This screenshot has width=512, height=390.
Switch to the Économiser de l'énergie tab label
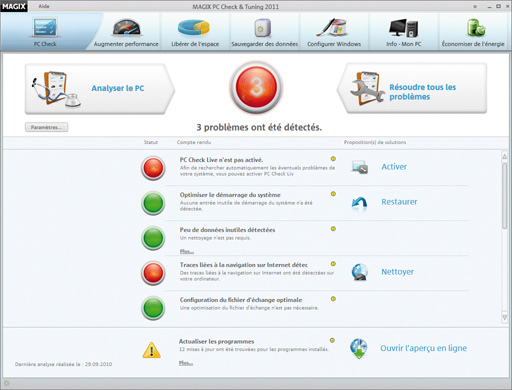(473, 44)
